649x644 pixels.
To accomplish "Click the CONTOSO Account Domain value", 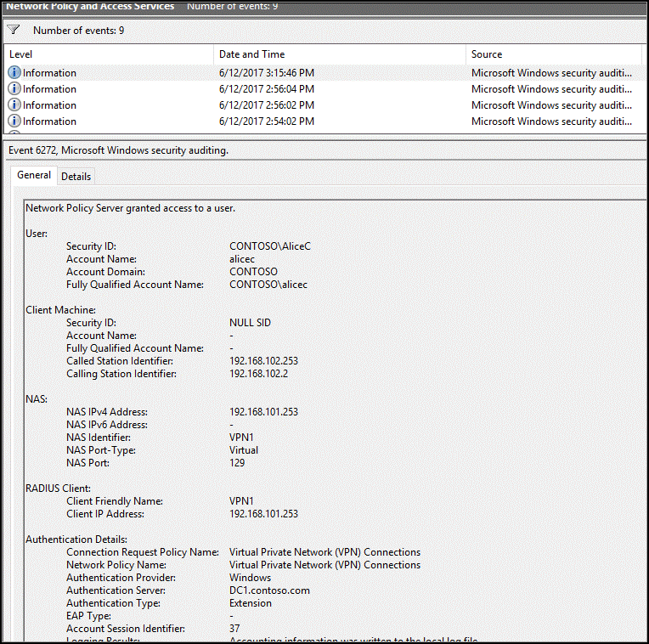I will pyautogui.click(x=253, y=272).
